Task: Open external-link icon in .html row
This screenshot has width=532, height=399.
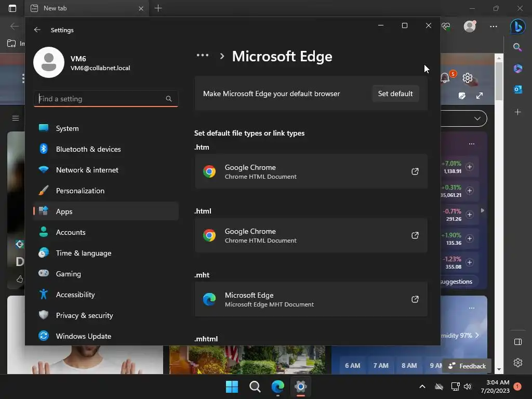Action: click(415, 235)
